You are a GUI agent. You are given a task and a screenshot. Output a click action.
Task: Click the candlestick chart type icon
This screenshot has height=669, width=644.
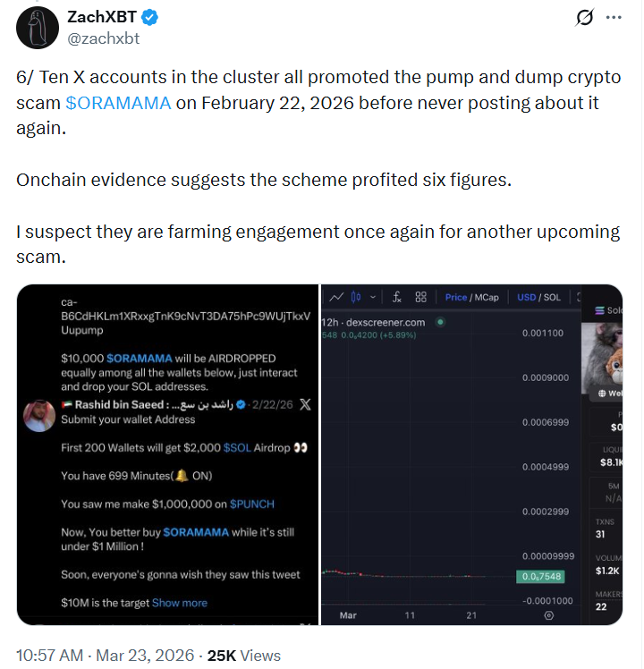[356, 297]
